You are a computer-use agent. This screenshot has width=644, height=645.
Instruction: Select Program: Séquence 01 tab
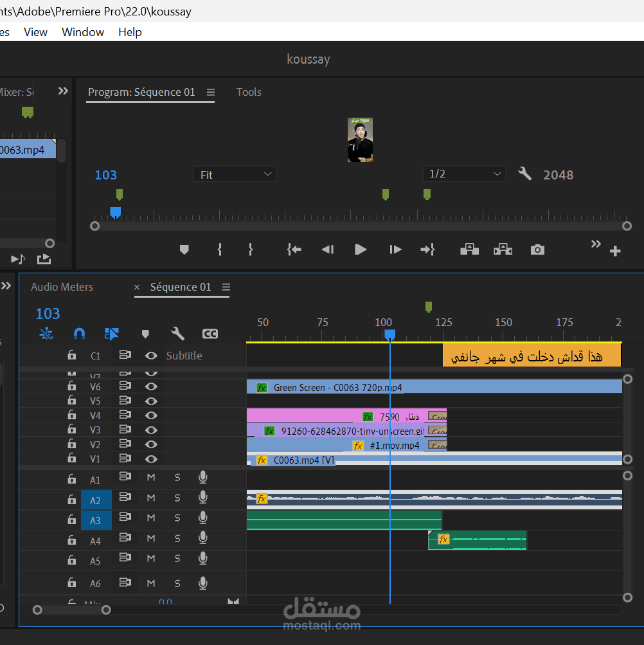click(x=141, y=92)
